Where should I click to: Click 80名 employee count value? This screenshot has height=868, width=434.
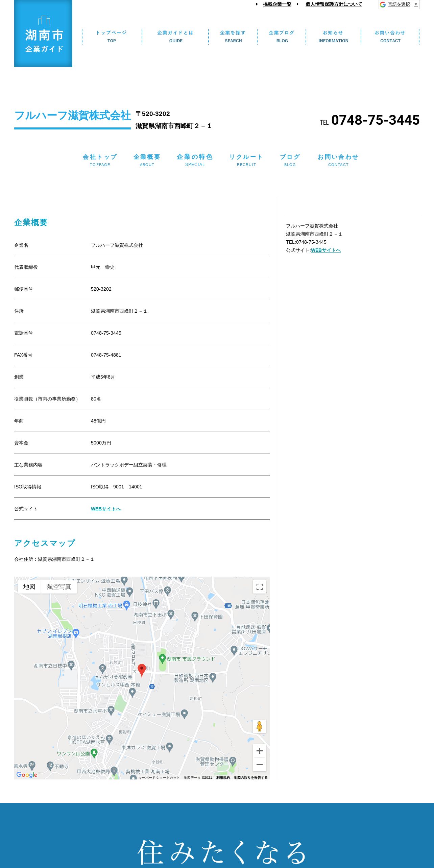[x=96, y=399]
